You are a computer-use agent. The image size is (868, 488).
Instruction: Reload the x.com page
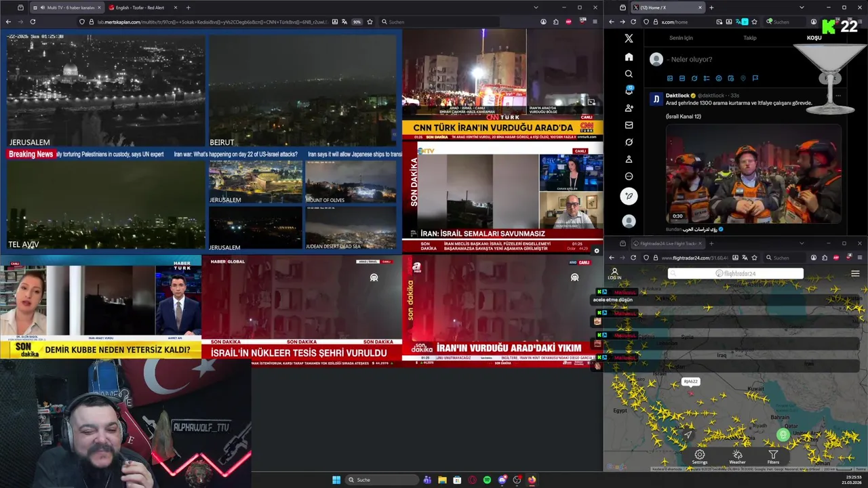click(633, 22)
